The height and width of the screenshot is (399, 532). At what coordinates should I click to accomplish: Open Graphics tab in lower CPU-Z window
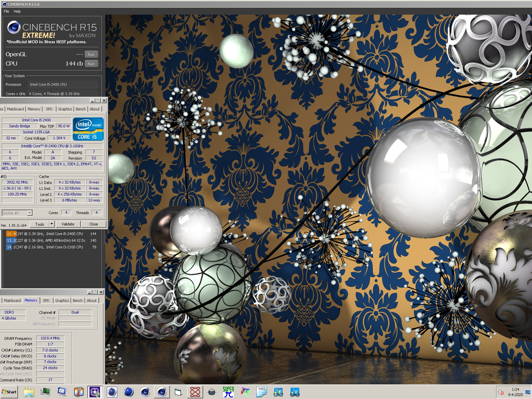point(62,301)
